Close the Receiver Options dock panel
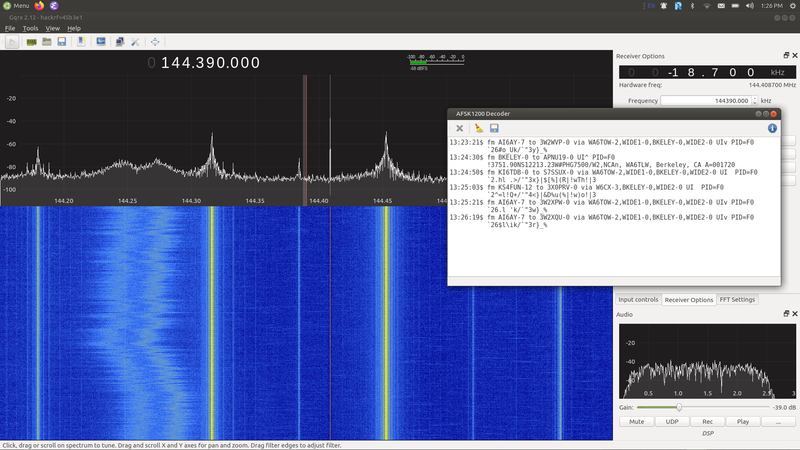This screenshot has width=800, height=450. (x=794, y=55)
